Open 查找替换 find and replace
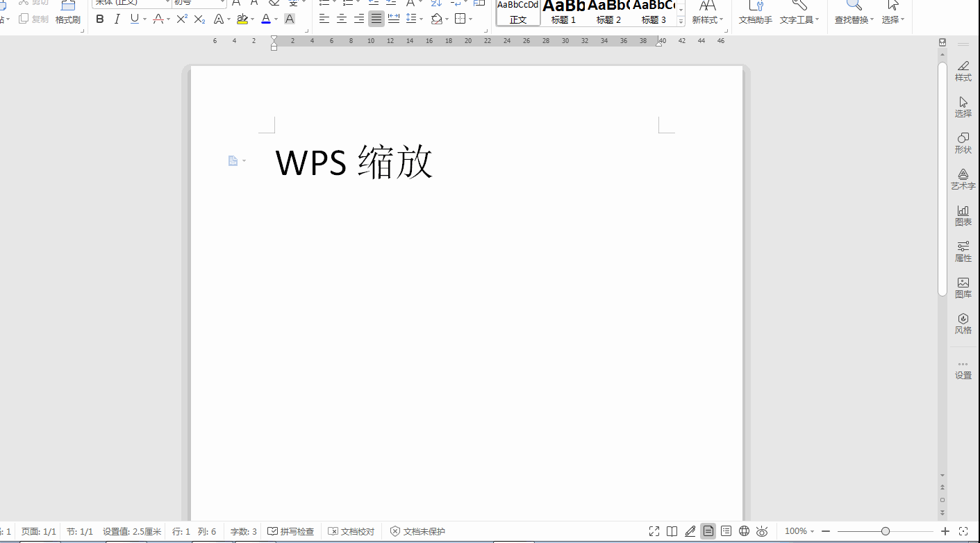This screenshot has width=980, height=543. coord(854,13)
